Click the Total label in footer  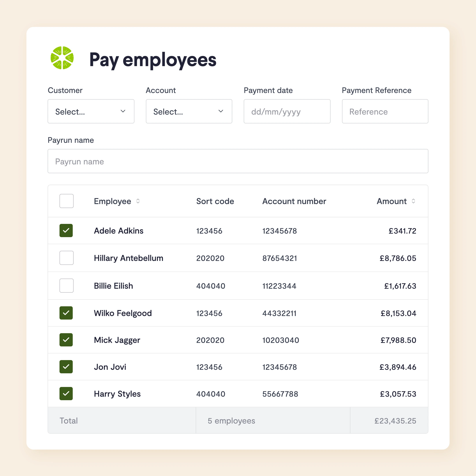[x=69, y=420]
